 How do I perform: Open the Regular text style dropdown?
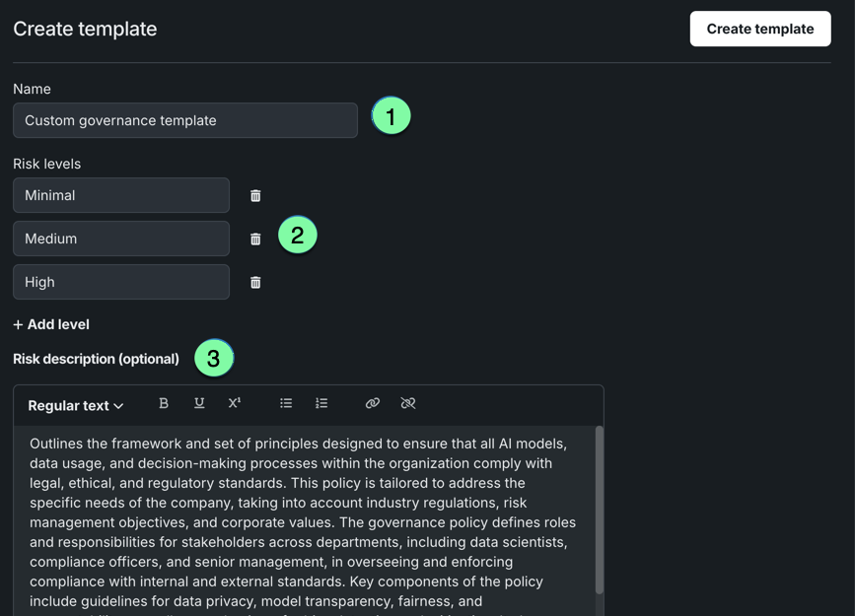tap(76, 405)
